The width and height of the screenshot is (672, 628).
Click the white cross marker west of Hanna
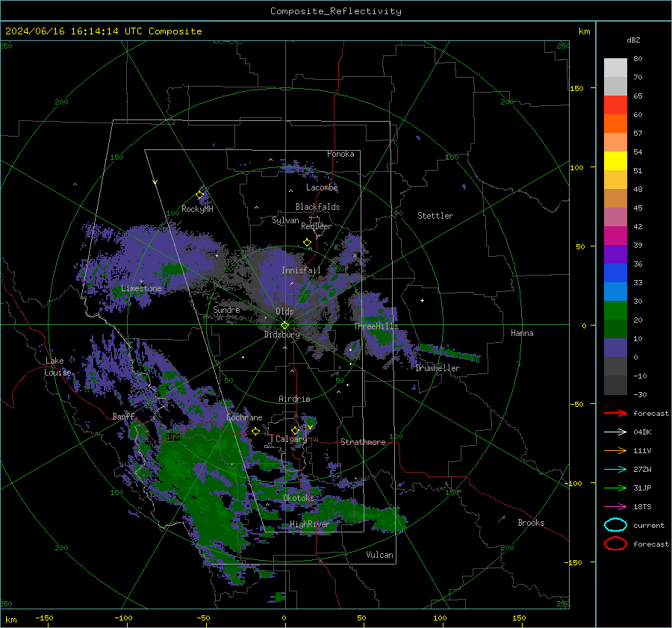point(422,300)
